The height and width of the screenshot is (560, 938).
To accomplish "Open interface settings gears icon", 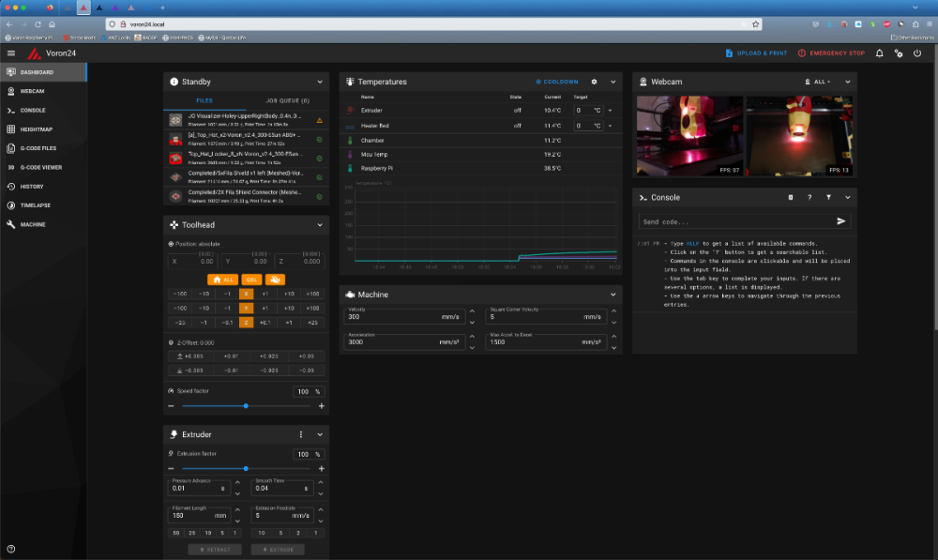I will (x=899, y=53).
